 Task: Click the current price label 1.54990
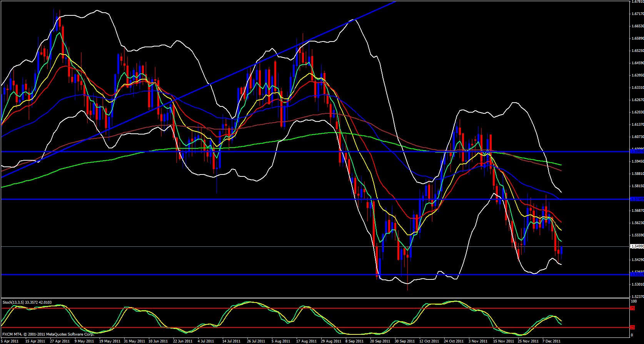637,246
